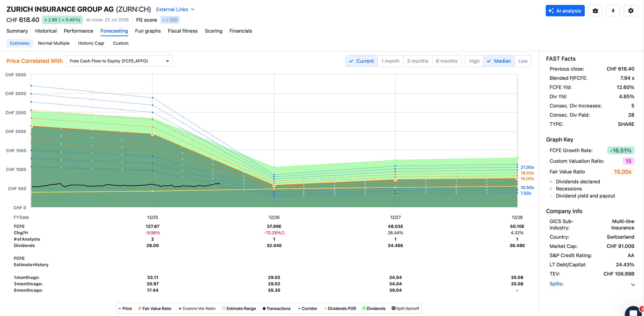Toggle the Fair Value Ratio legend series
The height and width of the screenshot is (316, 644).
click(x=155, y=309)
